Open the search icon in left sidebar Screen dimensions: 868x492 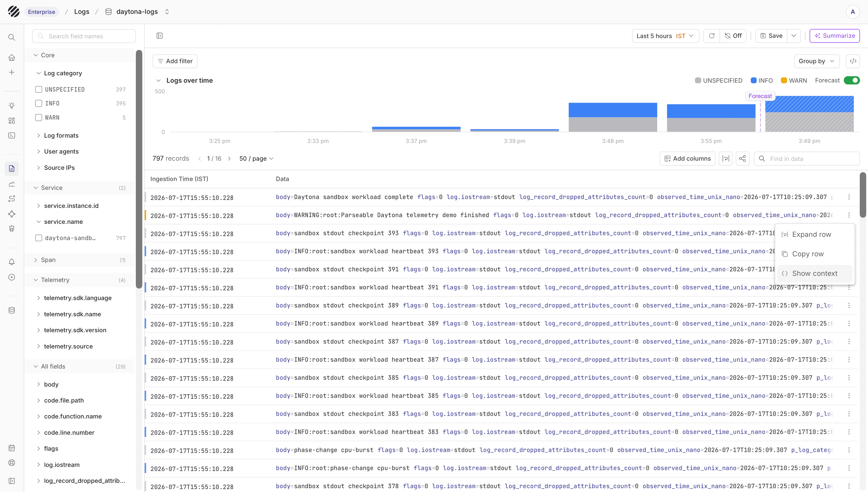pyautogui.click(x=12, y=37)
